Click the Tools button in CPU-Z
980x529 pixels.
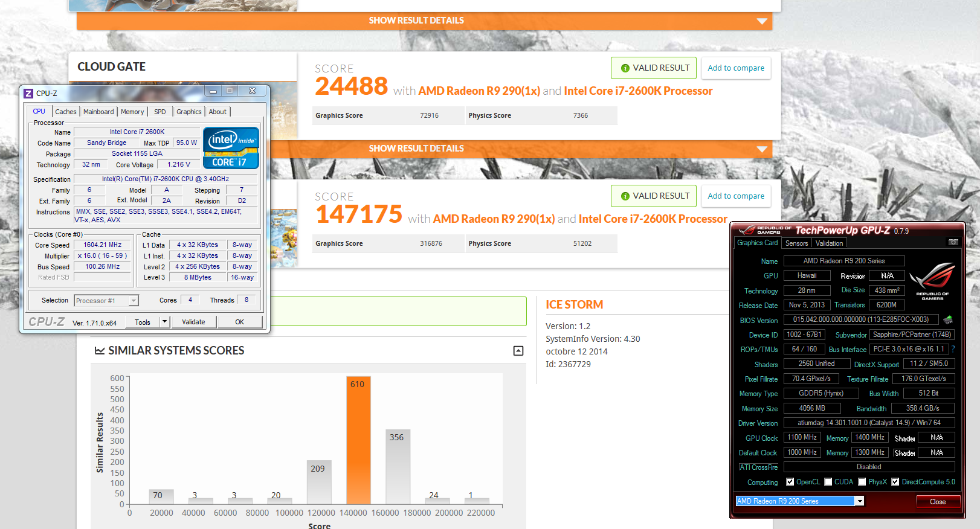pos(143,322)
